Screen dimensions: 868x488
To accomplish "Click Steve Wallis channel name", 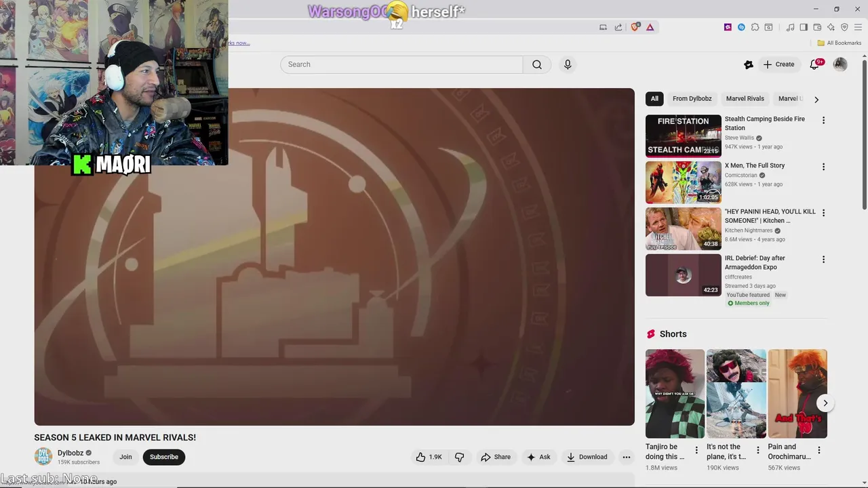I will coord(739,138).
